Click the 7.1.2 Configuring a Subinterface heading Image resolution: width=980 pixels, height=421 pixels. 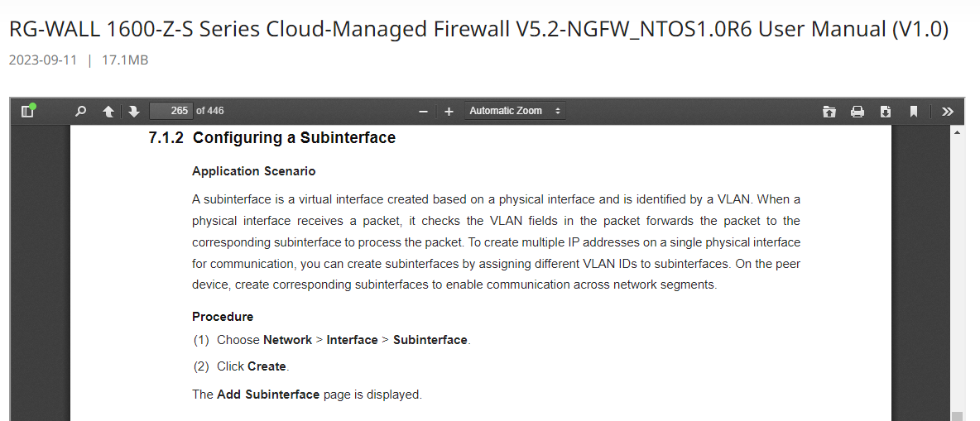point(271,137)
